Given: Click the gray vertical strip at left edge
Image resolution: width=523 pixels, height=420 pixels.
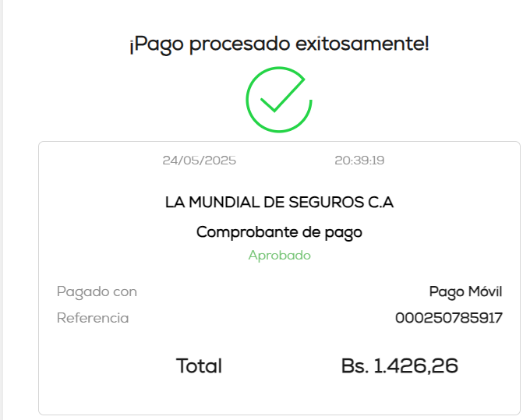Looking at the screenshot, I should (2, 210).
